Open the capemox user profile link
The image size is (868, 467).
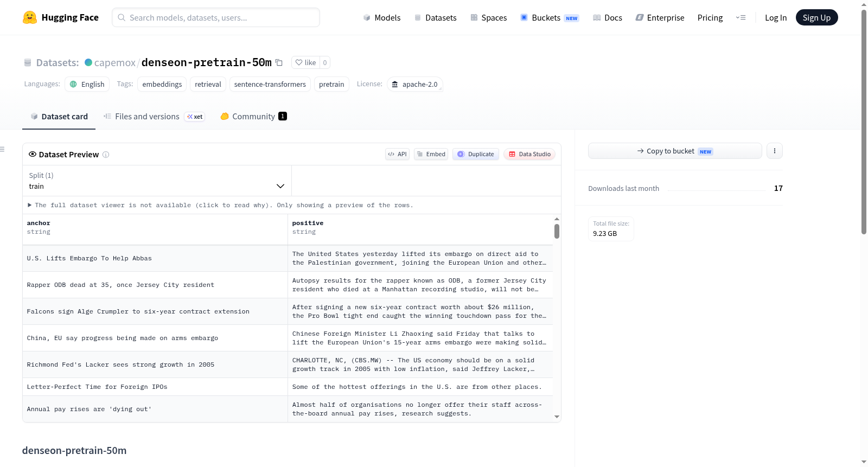pos(115,62)
